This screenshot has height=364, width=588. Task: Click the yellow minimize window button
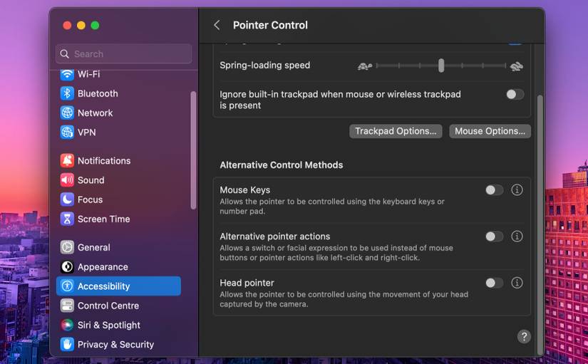pos(81,25)
